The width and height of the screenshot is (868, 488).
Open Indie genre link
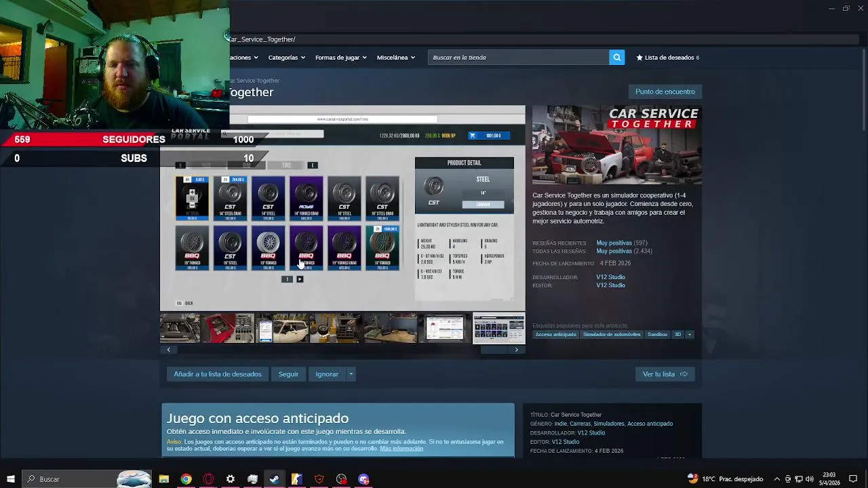point(560,424)
